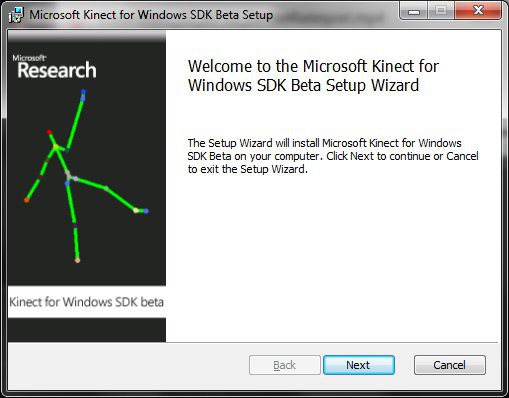Click the green Kinect skeleton figure graphic
The height and width of the screenshot is (398, 509).
[87, 176]
